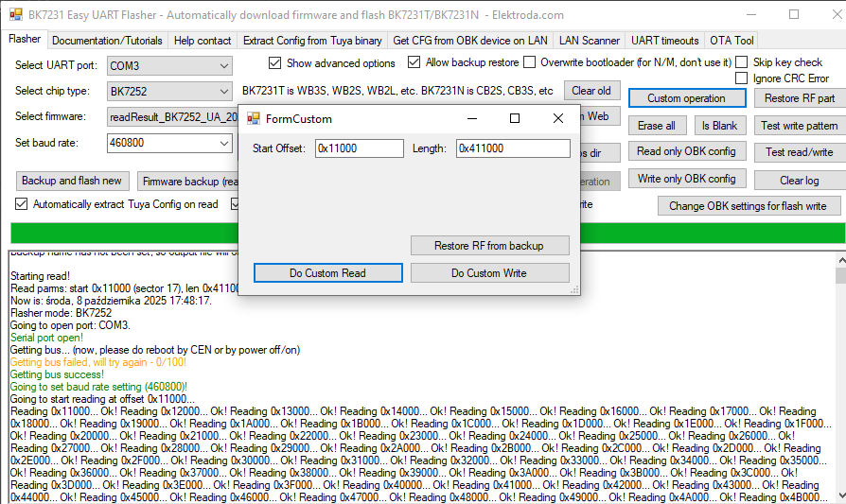Click 'Going to set baud rate setting (460800)!' line
The image size is (846, 504).
[x=98, y=387]
